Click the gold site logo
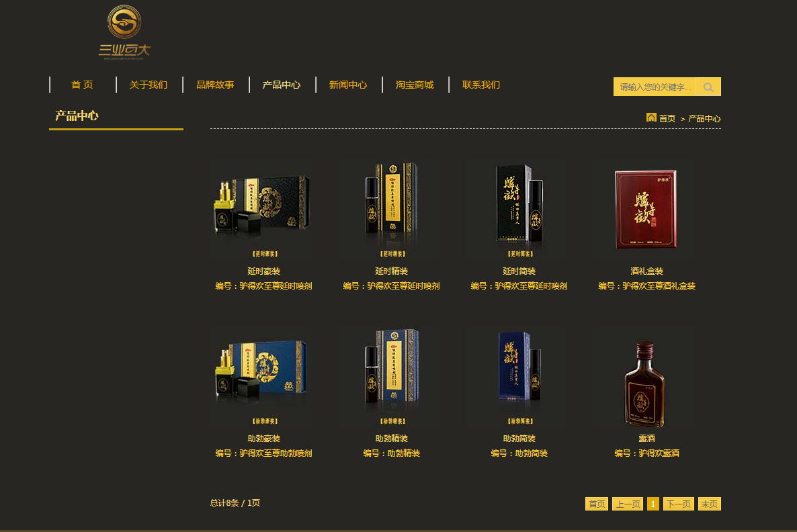Screen dimensions: 797x532 pos(124,32)
